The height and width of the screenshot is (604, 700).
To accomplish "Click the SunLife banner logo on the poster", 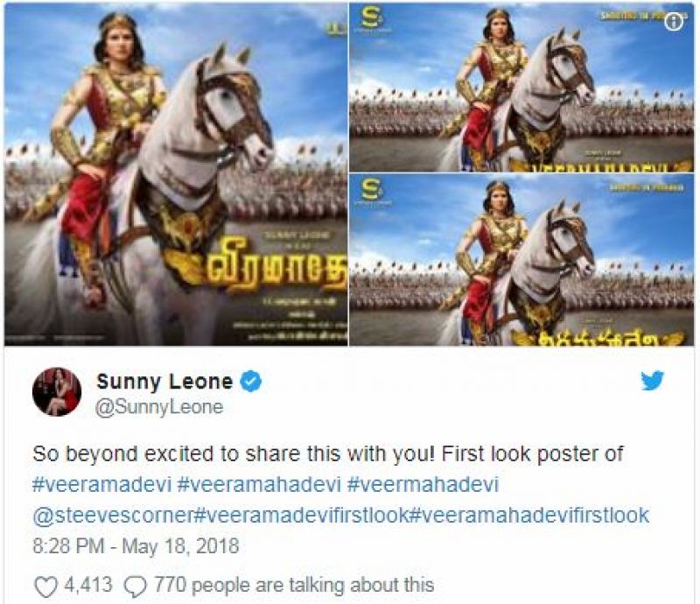I will [372, 19].
